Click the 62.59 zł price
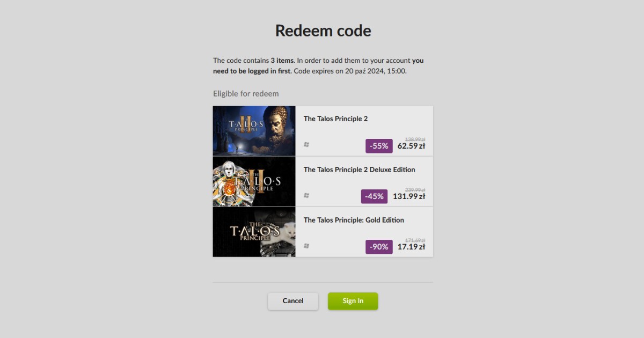Screen dimensions: 644x338 click(x=412, y=145)
